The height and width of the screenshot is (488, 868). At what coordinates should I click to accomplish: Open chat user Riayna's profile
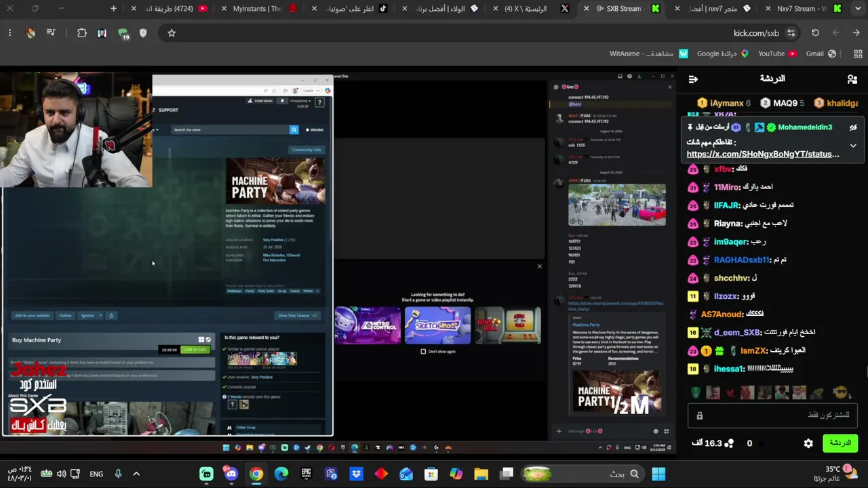click(x=728, y=224)
